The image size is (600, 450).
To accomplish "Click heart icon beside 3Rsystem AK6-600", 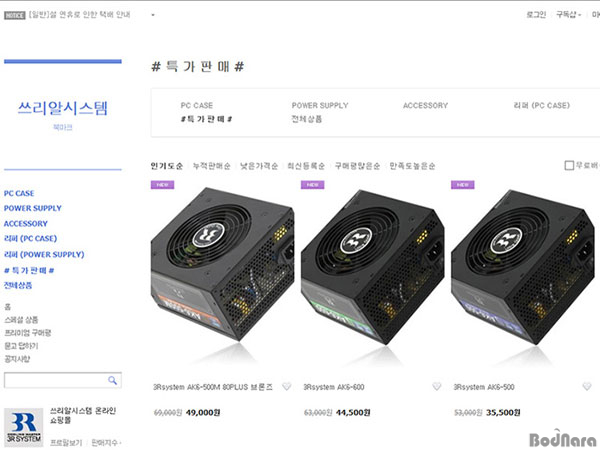I will (x=437, y=386).
